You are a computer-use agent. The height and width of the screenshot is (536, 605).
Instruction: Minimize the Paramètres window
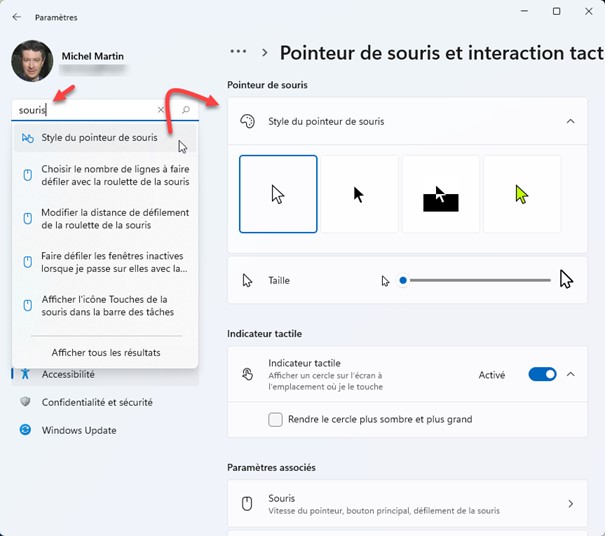pyautogui.click(x=524, y=11)
